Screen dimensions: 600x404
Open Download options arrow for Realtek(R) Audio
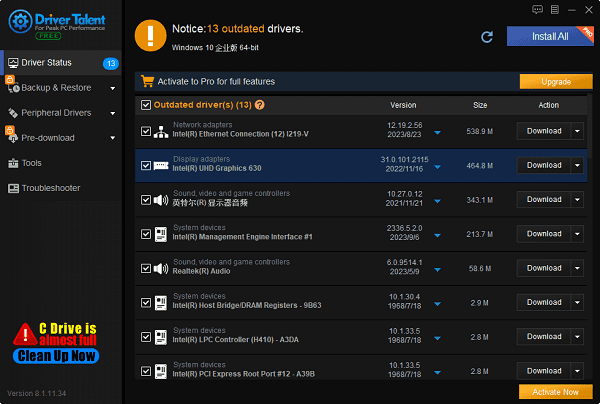tap(577, 268)
